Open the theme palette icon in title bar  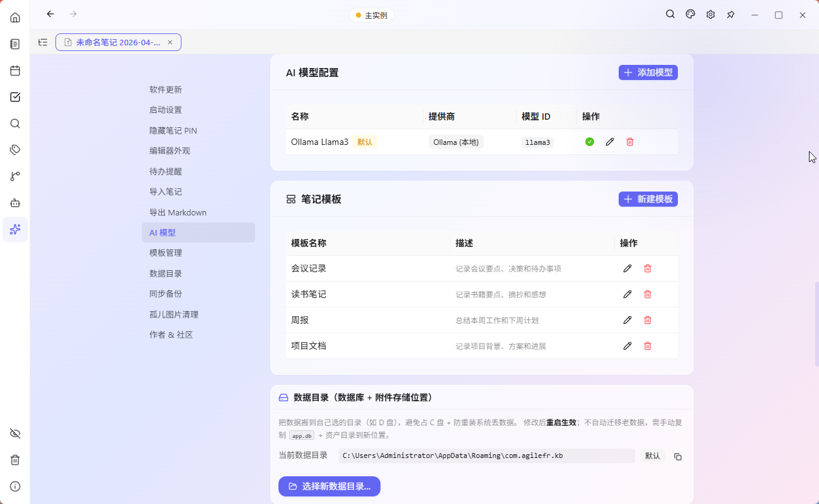coord(690,14)
